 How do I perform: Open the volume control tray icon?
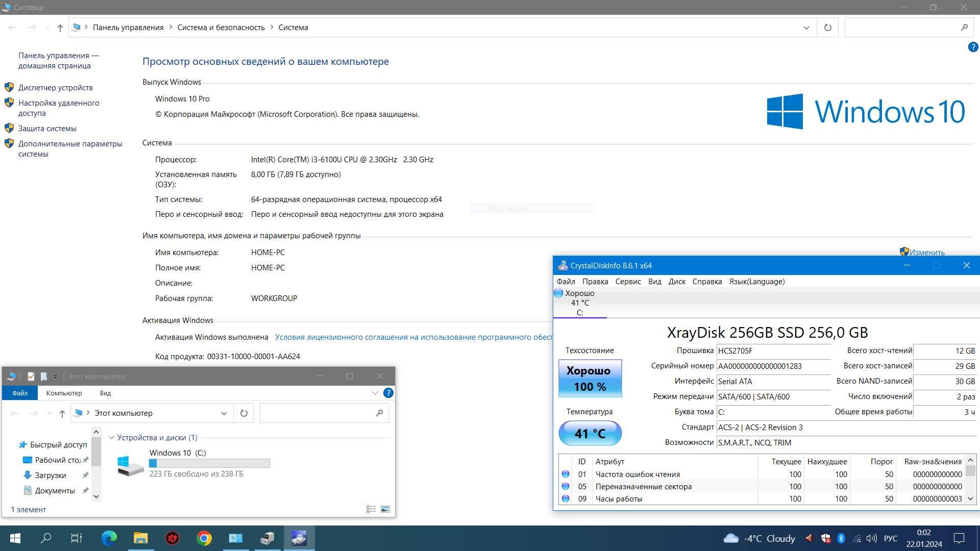tap(872, 538)
